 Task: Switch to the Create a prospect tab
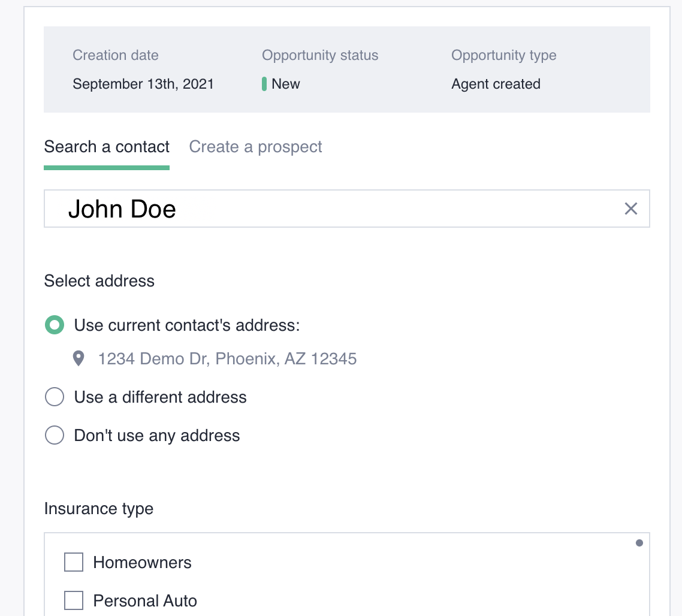[x=255, y=147]
